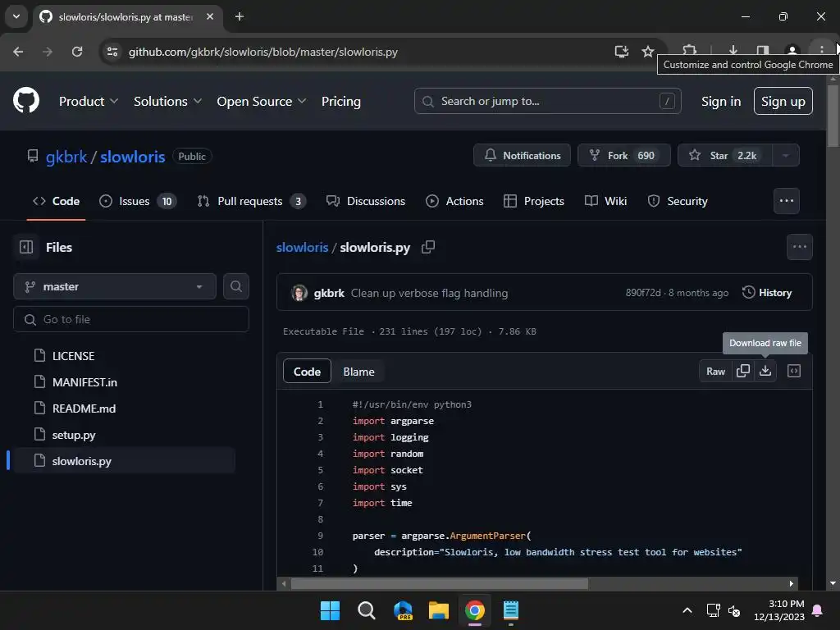Open repository nav overflow three-dot menu
This screenshot has width=840, height=630.
pyautogui.click(x=787, y=201)
